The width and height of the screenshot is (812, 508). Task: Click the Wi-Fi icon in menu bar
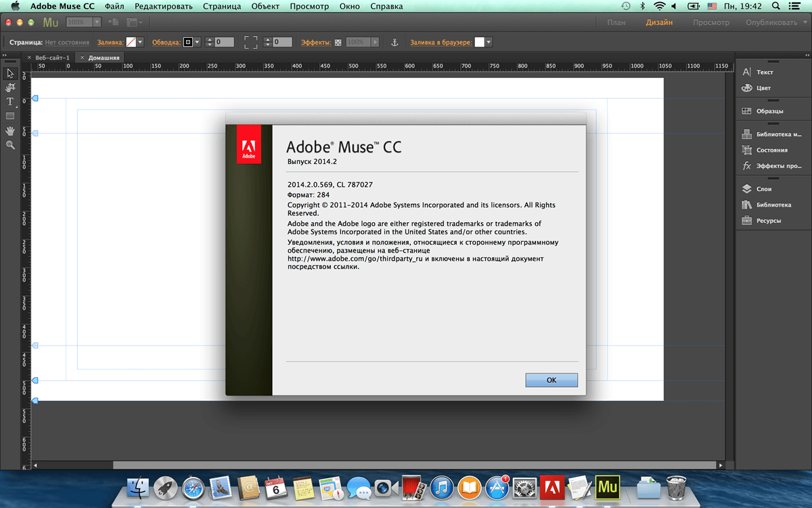click(x=659, y=6)
